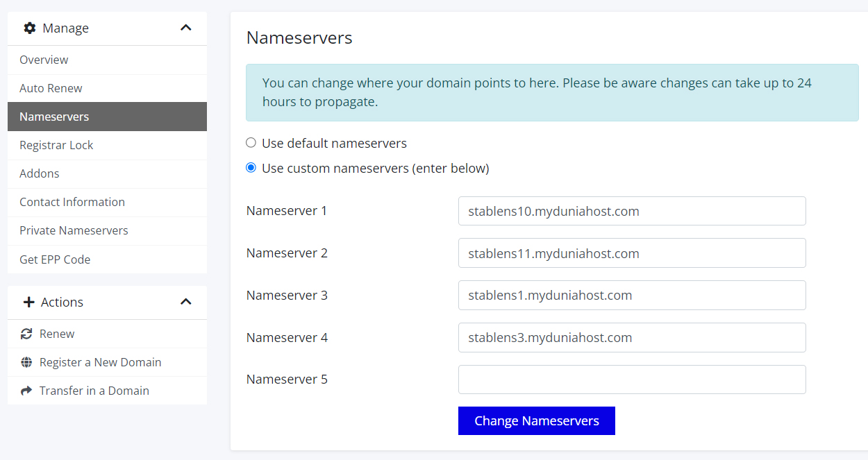Select the Use default nameservers radio button
This screenshot has width=868, height=460.
251,143
